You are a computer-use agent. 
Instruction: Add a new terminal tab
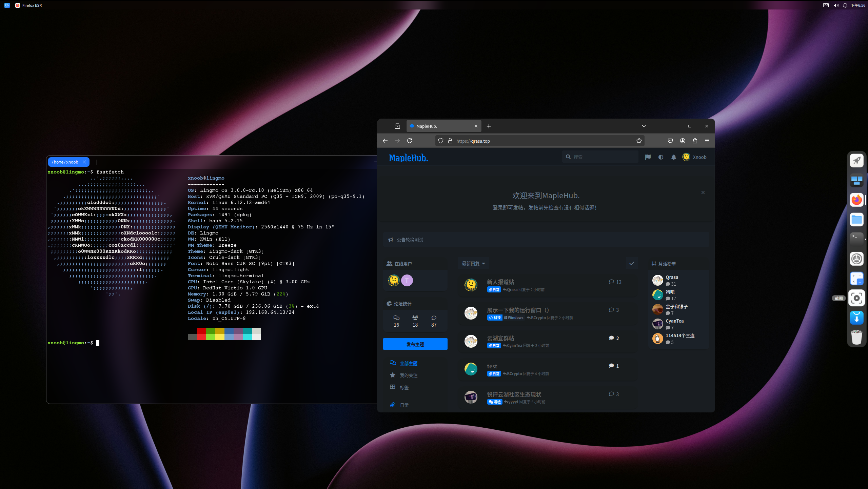[x=97, y=162]
